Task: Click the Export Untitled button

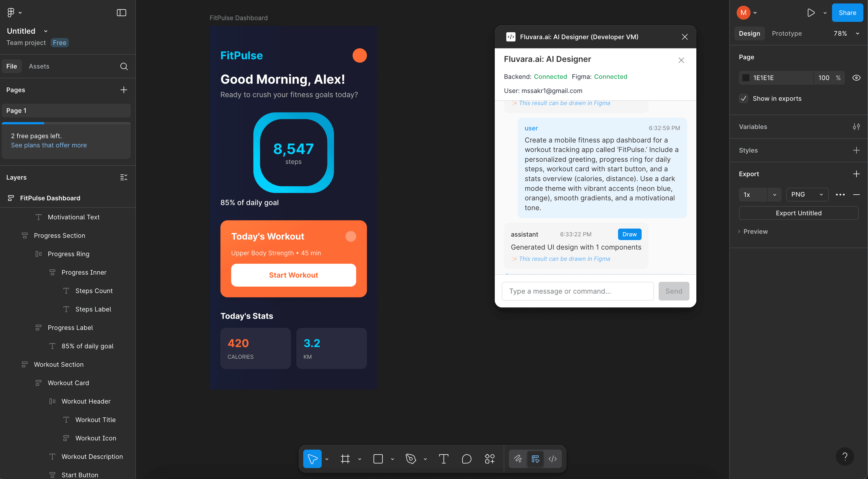Action: (x=799, y=213)
